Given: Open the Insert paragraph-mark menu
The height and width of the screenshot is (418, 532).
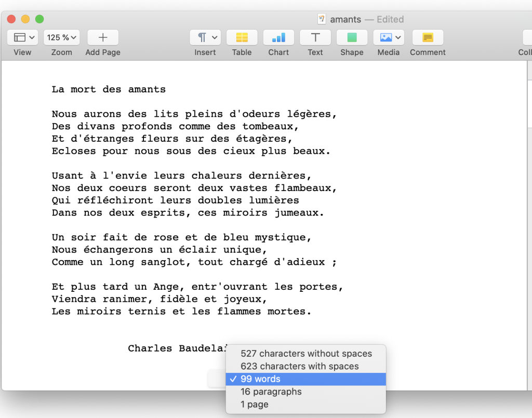Looking at the screenshot, I should pyautogui.click(x=205, y=37).
